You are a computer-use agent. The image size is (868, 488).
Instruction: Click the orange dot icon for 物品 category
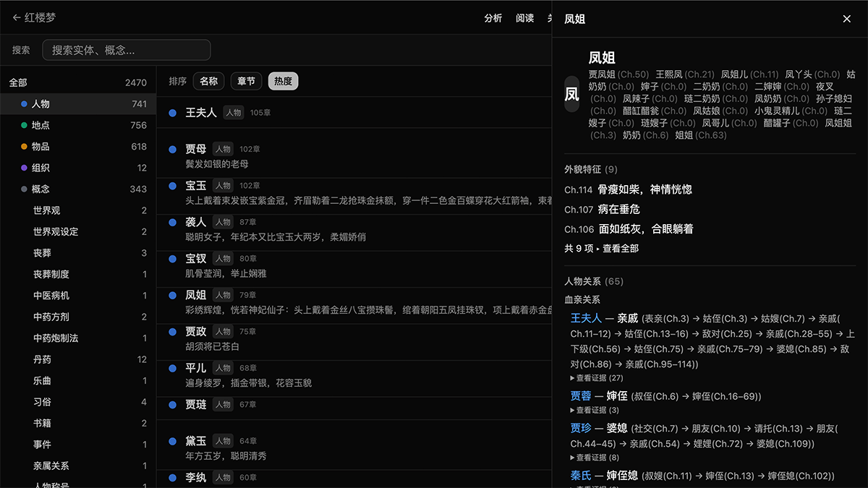[23, 145]
